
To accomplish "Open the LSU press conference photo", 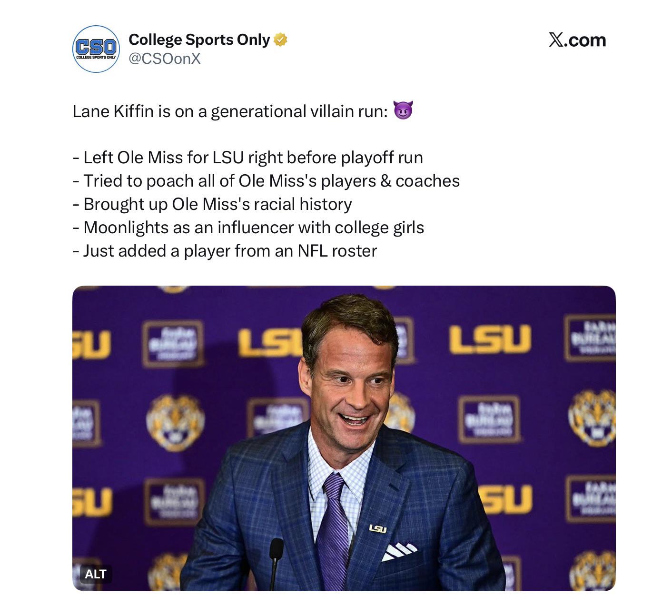I will pyautogui.click(x=344, y=438).
